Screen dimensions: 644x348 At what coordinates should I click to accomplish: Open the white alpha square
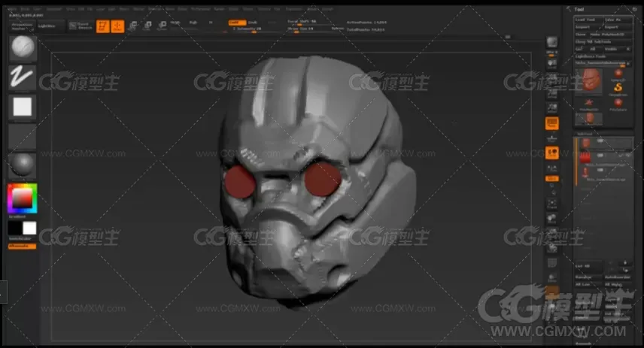coord(23,107)
